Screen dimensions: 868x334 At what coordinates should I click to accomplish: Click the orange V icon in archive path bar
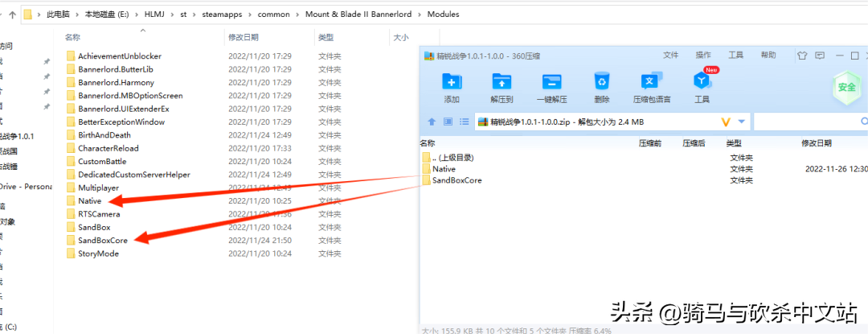(726, 122)
